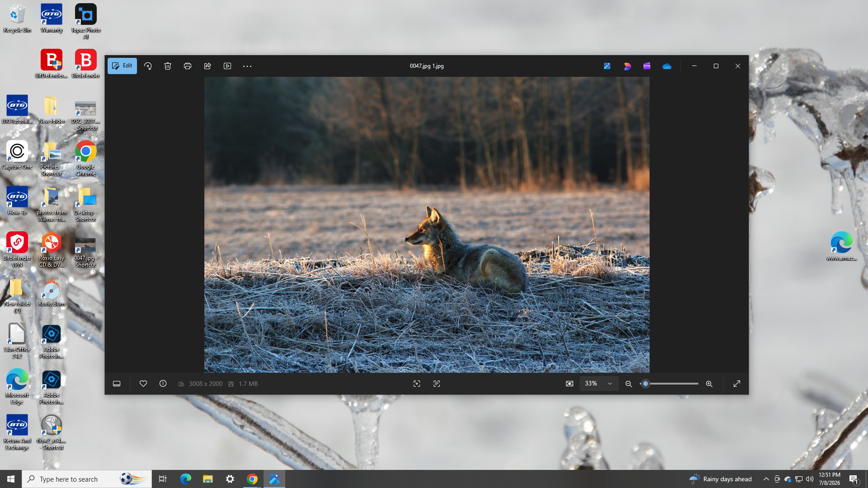Open the volume speaker tray icon
Viewport: 868px width, 488px height.
click(810, 479)
